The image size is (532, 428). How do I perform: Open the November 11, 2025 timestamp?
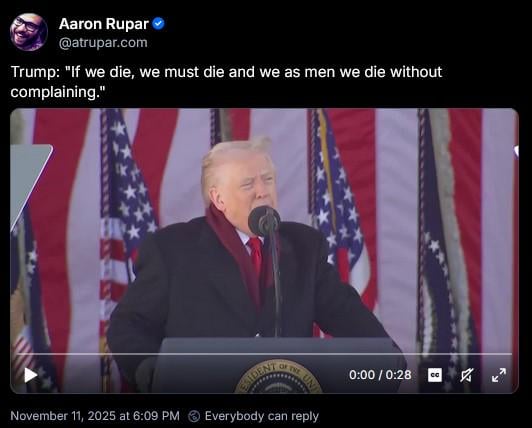coord(95,416)
